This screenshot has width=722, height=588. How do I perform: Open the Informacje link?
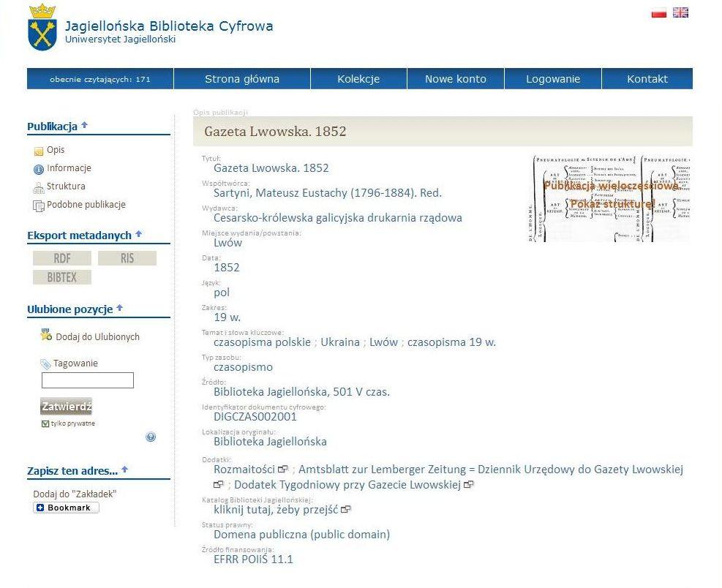[x=69, y=168]
